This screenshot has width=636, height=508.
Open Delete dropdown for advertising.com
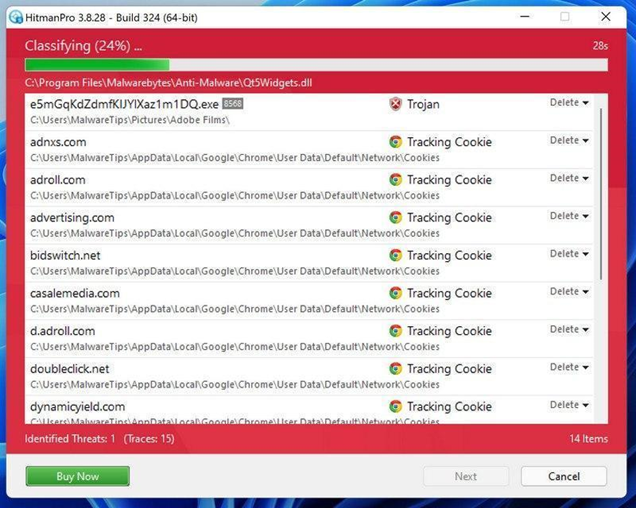tap(569, 216)
